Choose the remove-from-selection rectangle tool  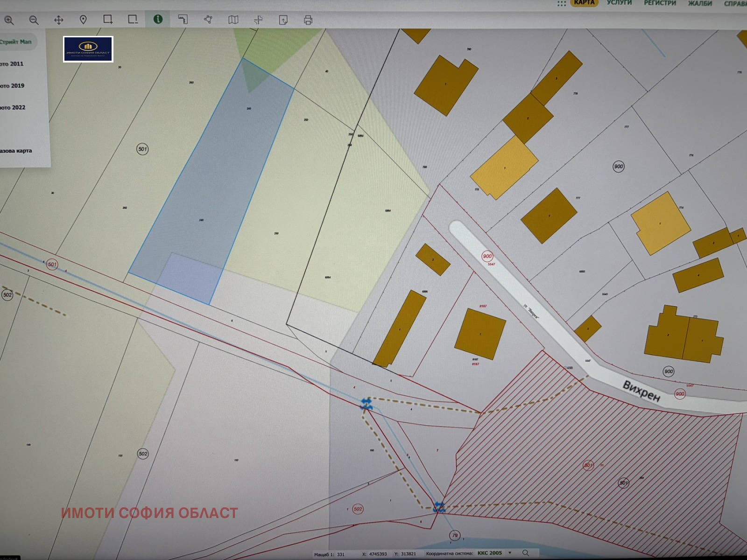pyautogui.click(x=133, y=20)
